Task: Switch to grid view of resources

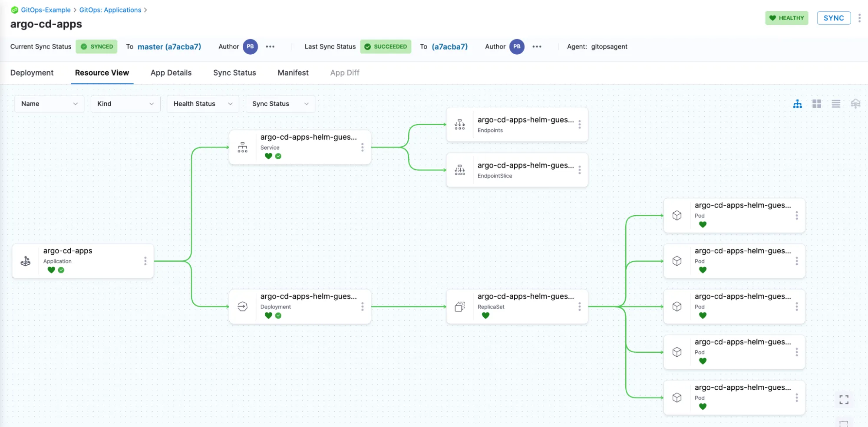Action: [817, 104]
